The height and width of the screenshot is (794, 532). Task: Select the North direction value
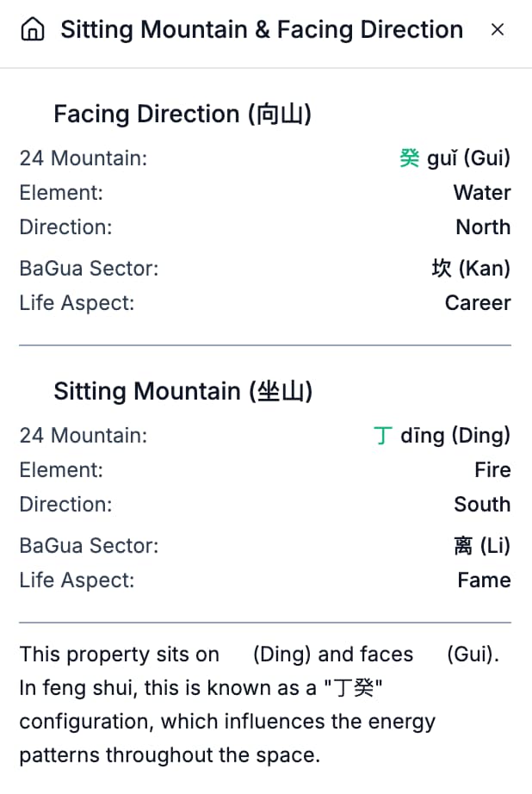tap(483, 227)
